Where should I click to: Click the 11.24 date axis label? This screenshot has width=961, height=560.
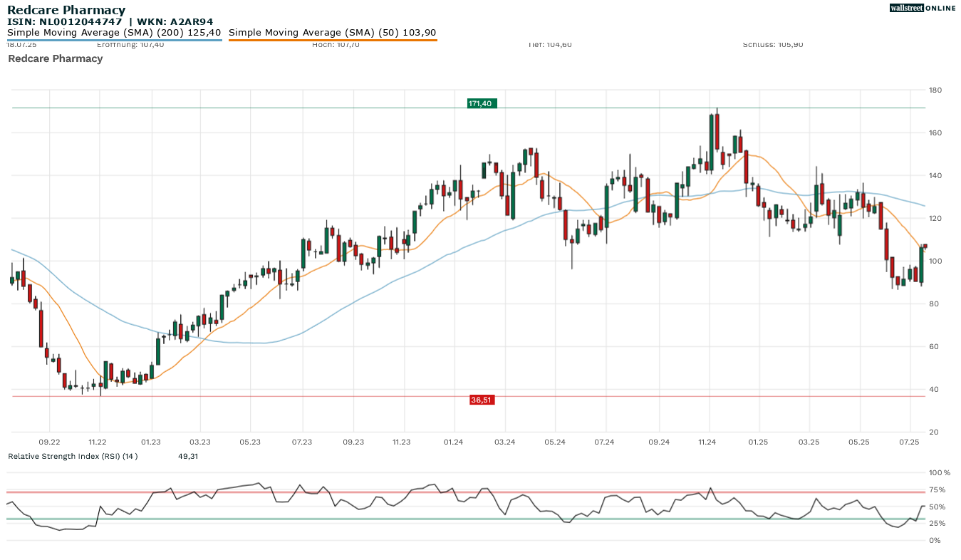pos(707,442)
